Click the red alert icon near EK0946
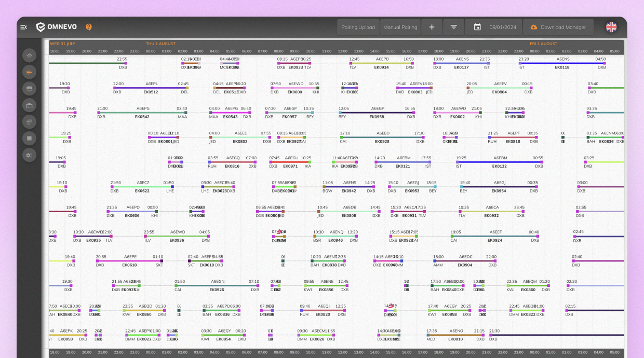The image size is (644, 358). (279, 232)
